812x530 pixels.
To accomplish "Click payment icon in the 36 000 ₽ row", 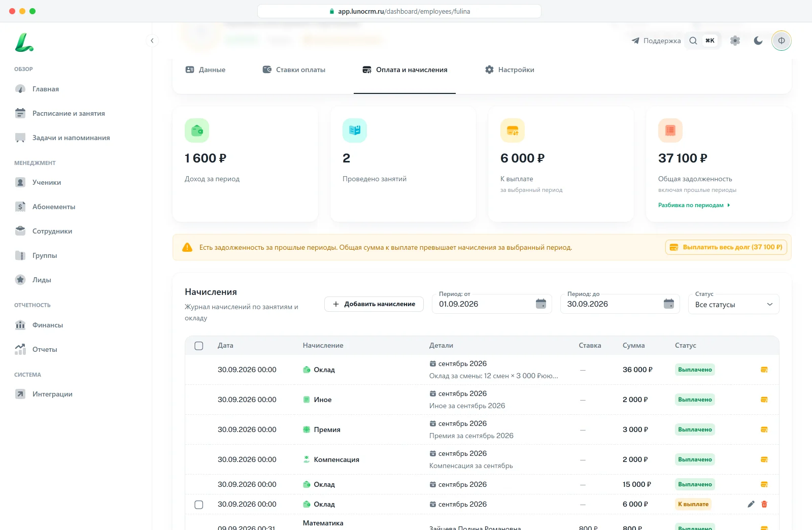I will pos(764,370).
